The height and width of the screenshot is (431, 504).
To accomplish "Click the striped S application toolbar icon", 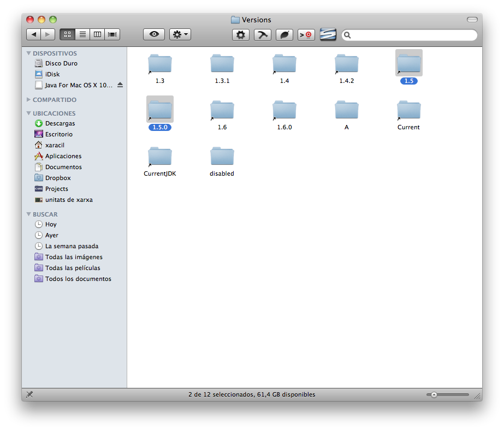I will [x=328, y=34].
